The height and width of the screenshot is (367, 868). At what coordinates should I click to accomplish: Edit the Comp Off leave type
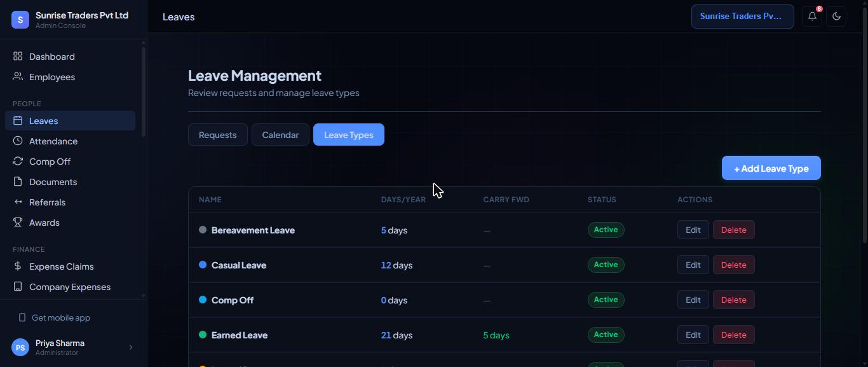click(x=693, y=300)
